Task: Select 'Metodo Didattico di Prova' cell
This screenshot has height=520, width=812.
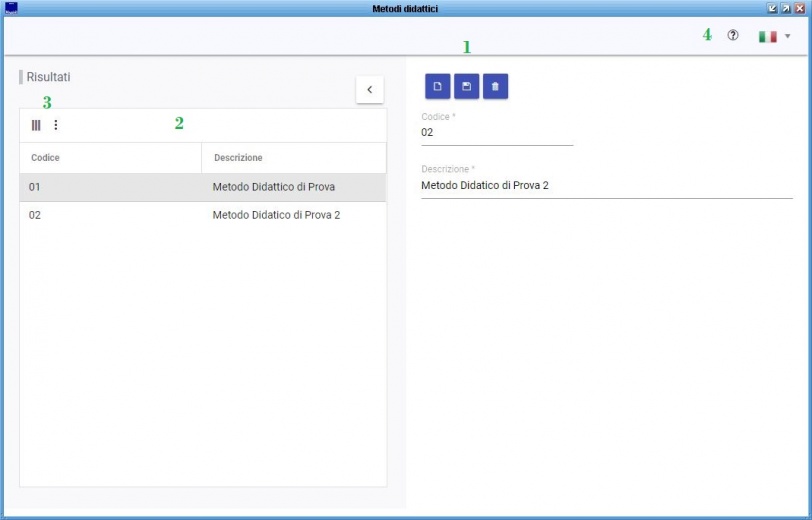Action: point(294,187)
